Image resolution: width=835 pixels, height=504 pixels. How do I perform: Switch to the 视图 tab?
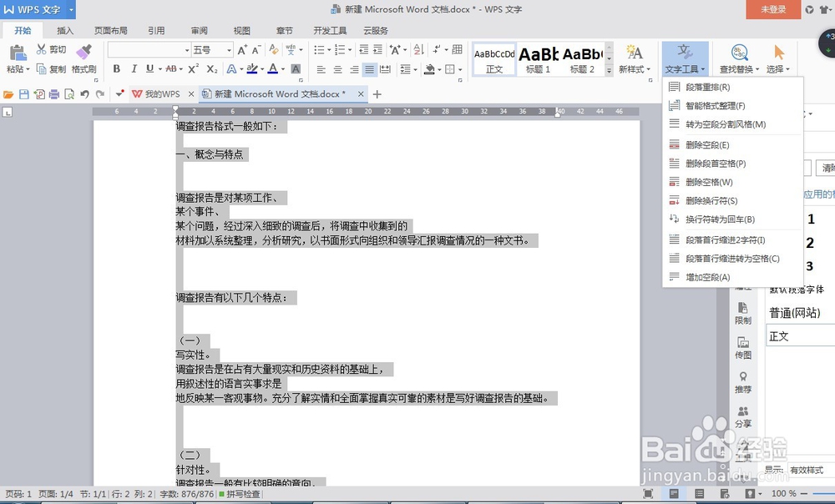(x=242, y=30)
